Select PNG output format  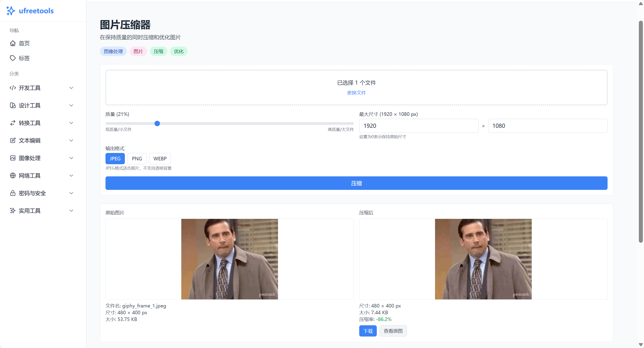(137, 159)
